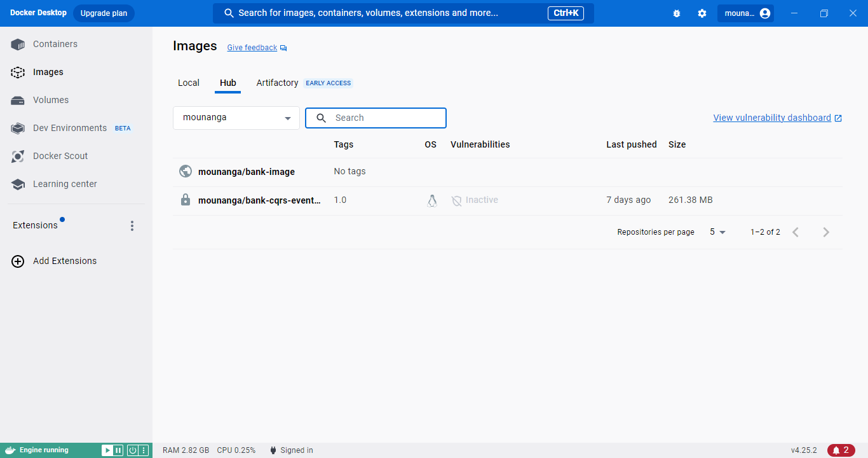Click the Last pushed column header
Image resolution: width=868 pixels, height=458 pixels.
(632, 144)
